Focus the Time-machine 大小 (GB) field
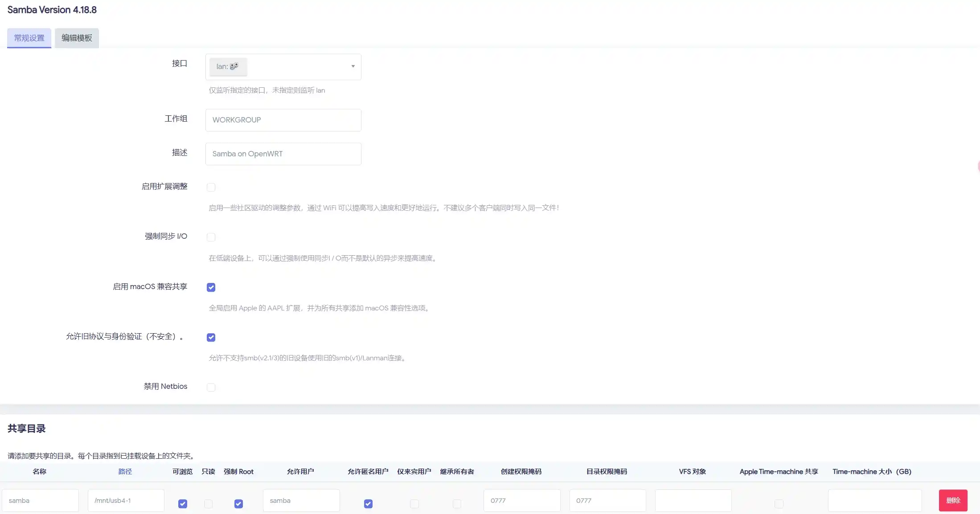The image size is (980, 514). [875, 501]
